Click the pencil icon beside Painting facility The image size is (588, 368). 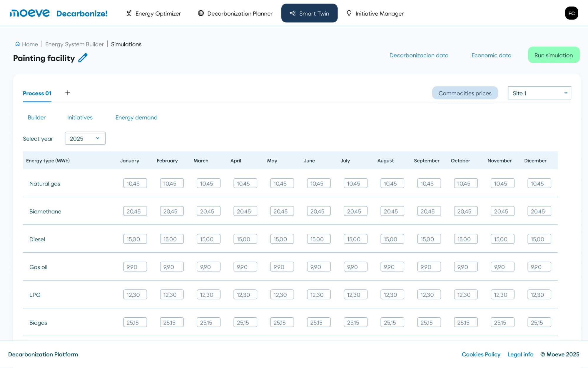[83, 58]
